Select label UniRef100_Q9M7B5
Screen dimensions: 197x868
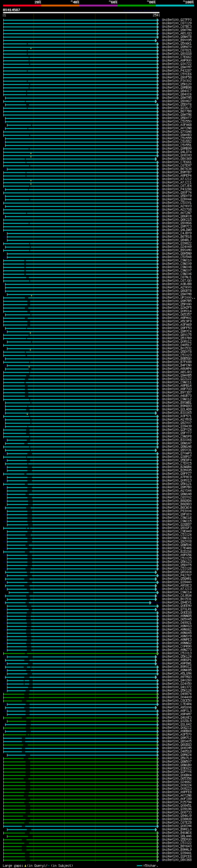[176, 301]
